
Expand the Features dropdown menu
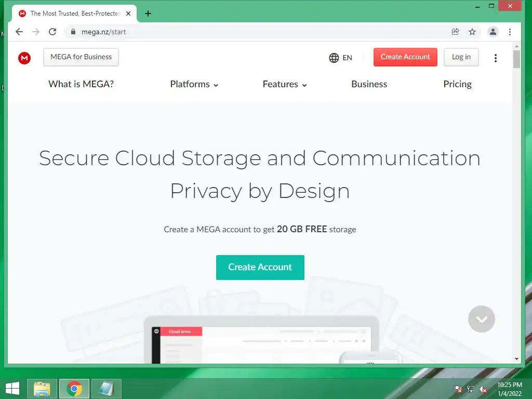pyautogui.click(x=285, y=84)
